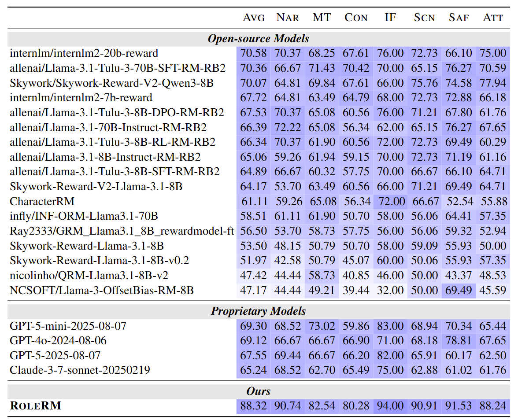The image size is (518, 420).
Task: Click NCSOFT OffsetBias IF value 32.00
Action: click(390, 291)
